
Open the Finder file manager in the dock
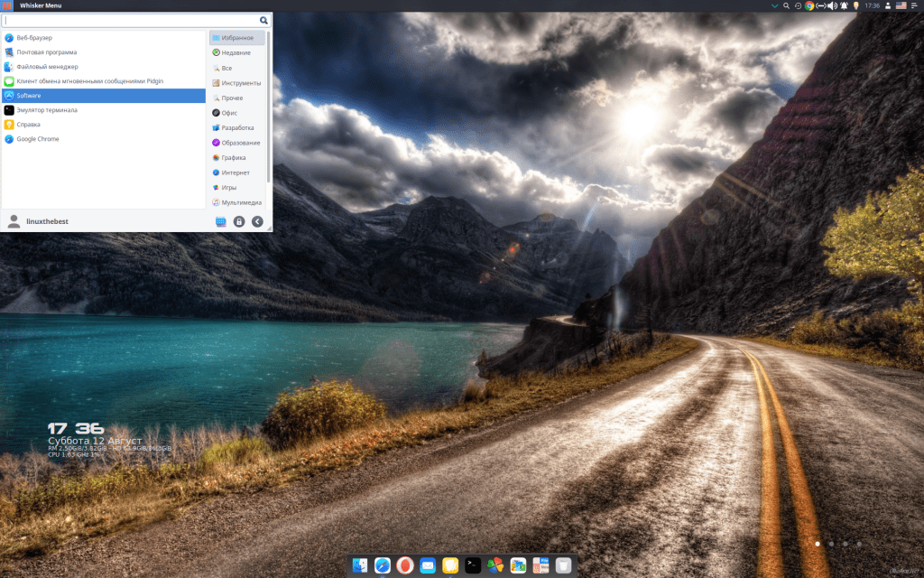click(x=359, y=565)
